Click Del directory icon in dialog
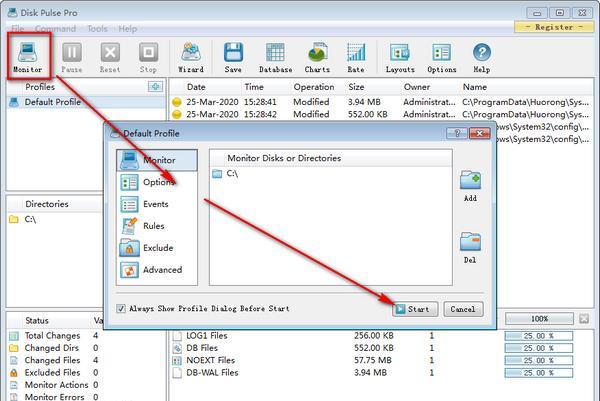This screenshot has width=600, height=401. click(470, 248)
